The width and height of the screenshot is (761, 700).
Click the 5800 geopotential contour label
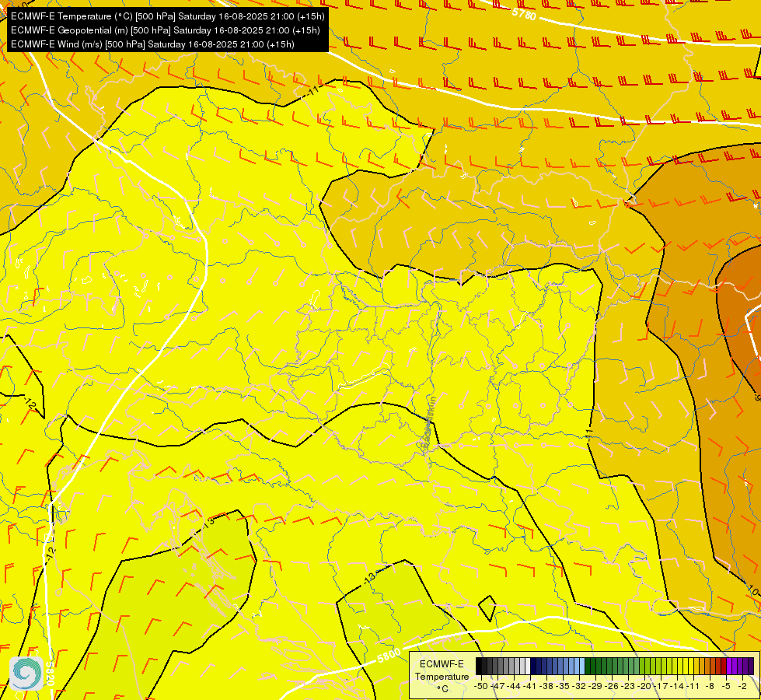(389, 656)
